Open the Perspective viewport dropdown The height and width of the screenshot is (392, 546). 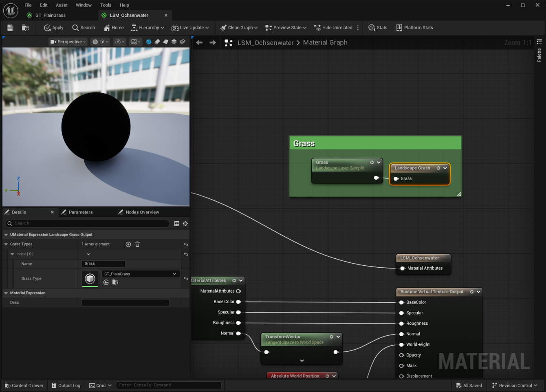(68, 42)
